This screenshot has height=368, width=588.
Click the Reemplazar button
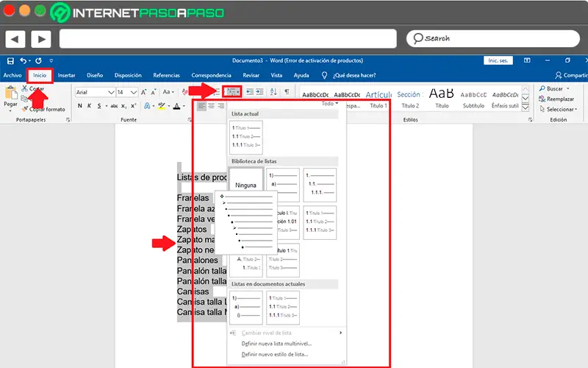pos(556,99)
